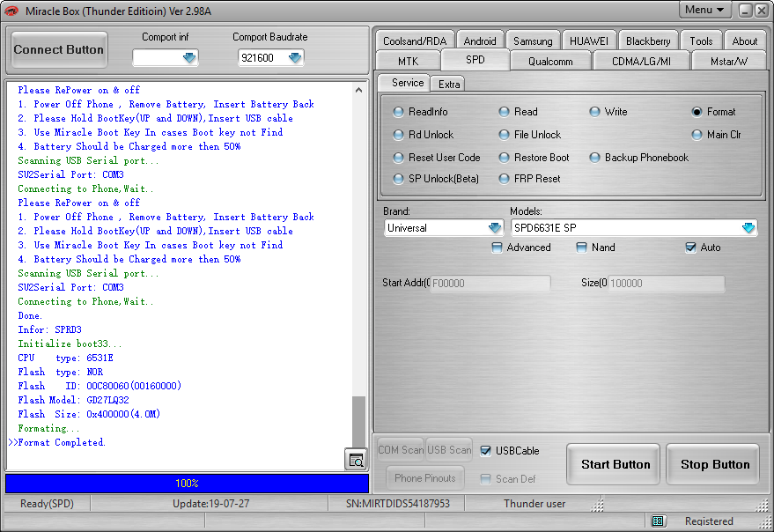Open the Tools tab
This screenshot has width=774, height=532.
[701, 41]
